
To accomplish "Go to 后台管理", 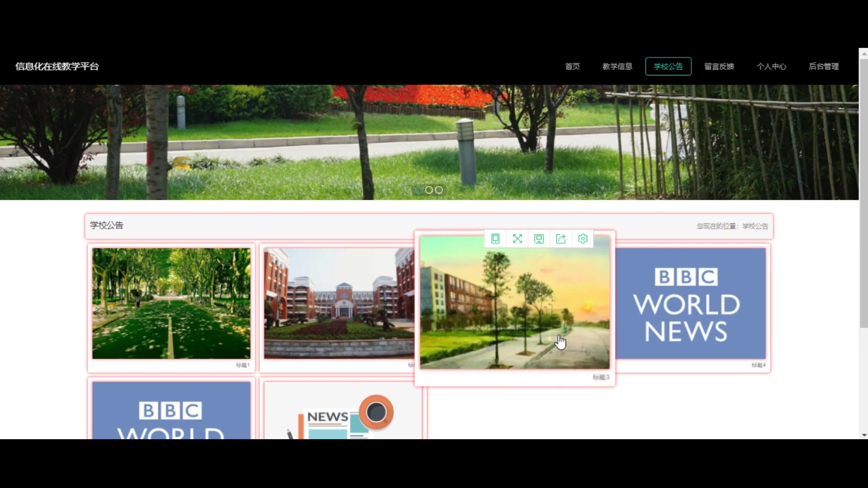I will click(x=823, y=66).
